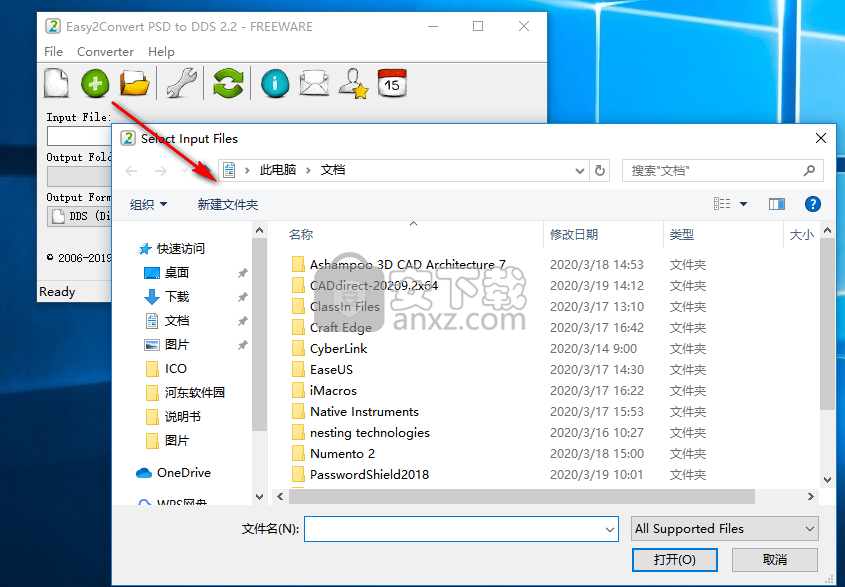Open the File menu
The image size is (845, 587).
53,52
